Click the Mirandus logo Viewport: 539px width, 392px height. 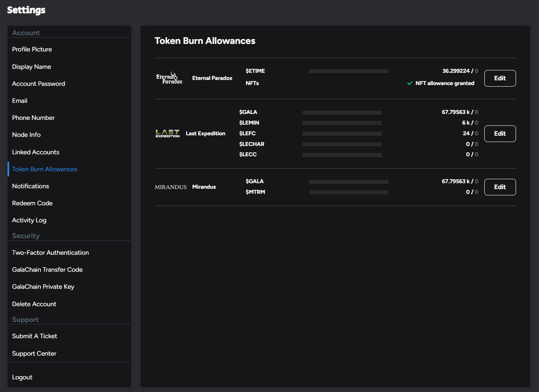click(171, 187)
